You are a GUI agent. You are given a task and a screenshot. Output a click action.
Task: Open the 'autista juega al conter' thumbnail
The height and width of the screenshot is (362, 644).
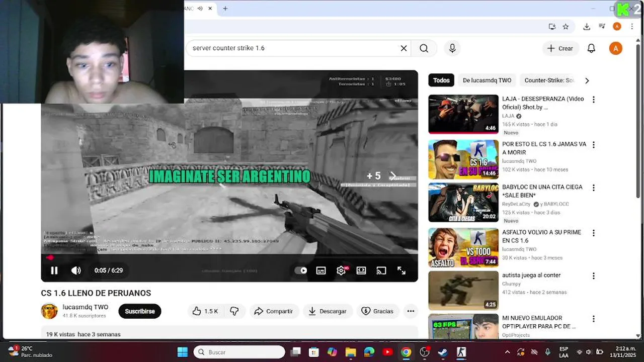click(463, 291)
